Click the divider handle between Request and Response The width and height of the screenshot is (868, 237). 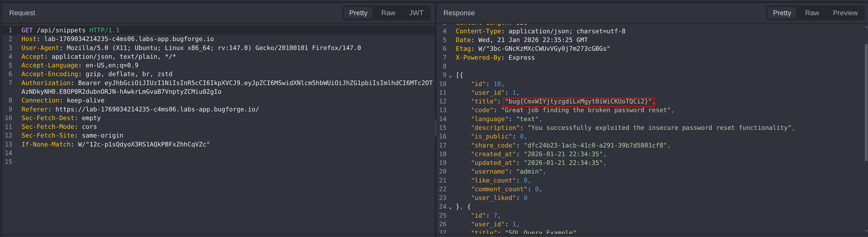tap(435, 128)
